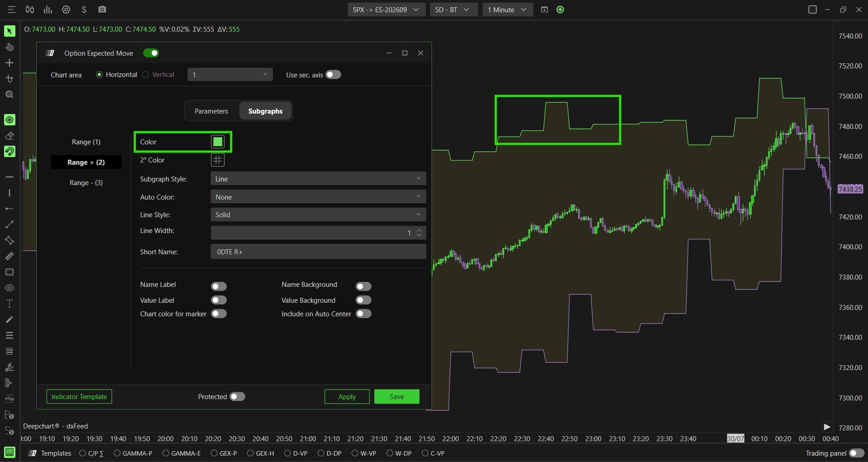Select the magnifier zoom tool
This screenshot has width=868, height=462.
(x=9, y=94)
